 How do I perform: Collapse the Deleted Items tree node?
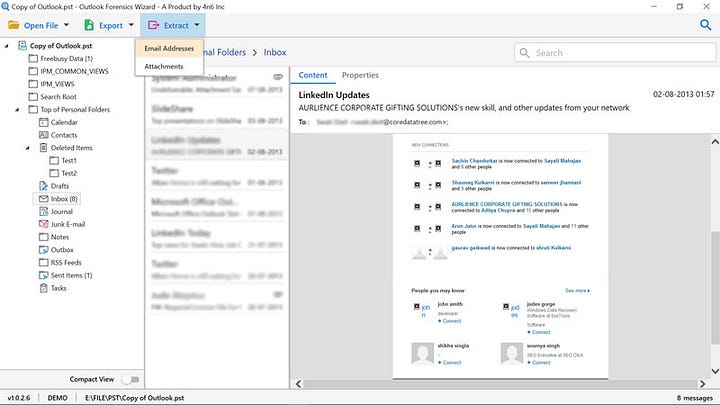(x=28, y=148)
